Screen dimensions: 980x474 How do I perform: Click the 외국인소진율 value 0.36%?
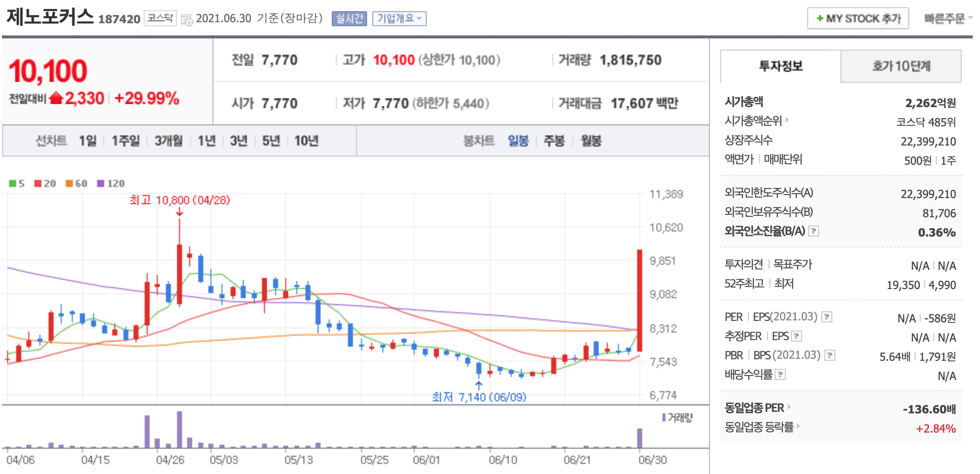pyautogui.click(x=937, y=232)
